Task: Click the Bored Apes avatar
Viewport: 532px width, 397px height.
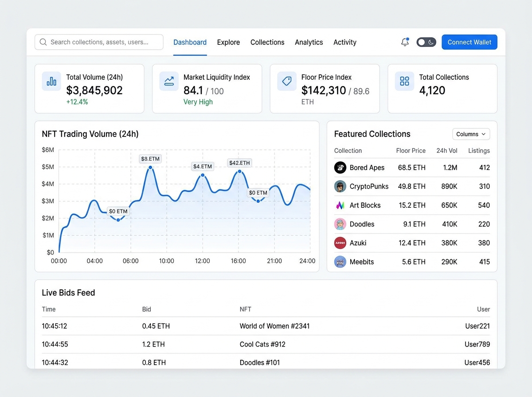Action: point(340,167)
